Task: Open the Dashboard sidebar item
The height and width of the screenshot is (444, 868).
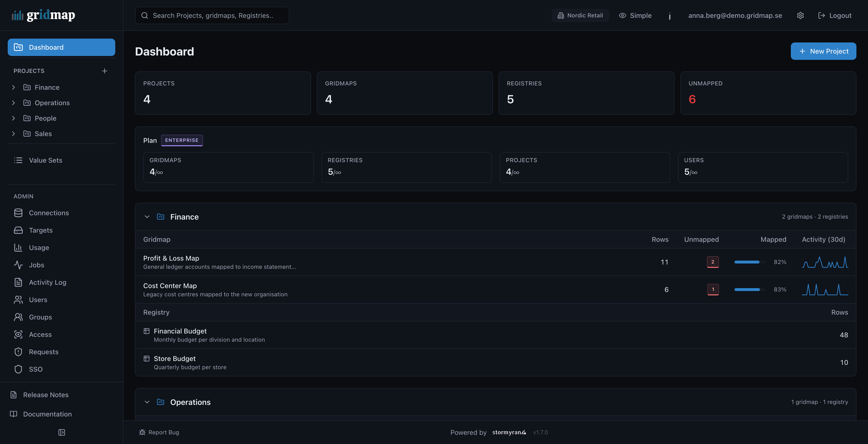Action: pyautogui.click(x=61, y=47)
